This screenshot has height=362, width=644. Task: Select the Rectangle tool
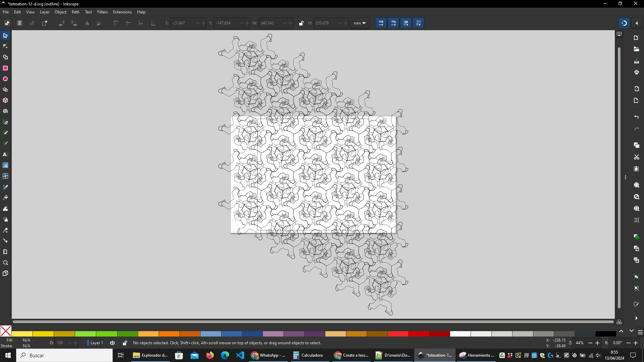(5, 68)
